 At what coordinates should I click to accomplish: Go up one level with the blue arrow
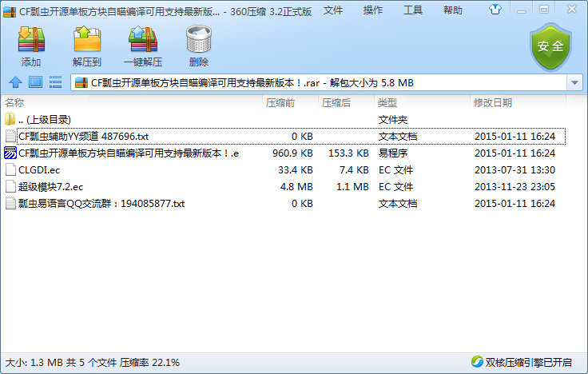(x=14, y=82)
